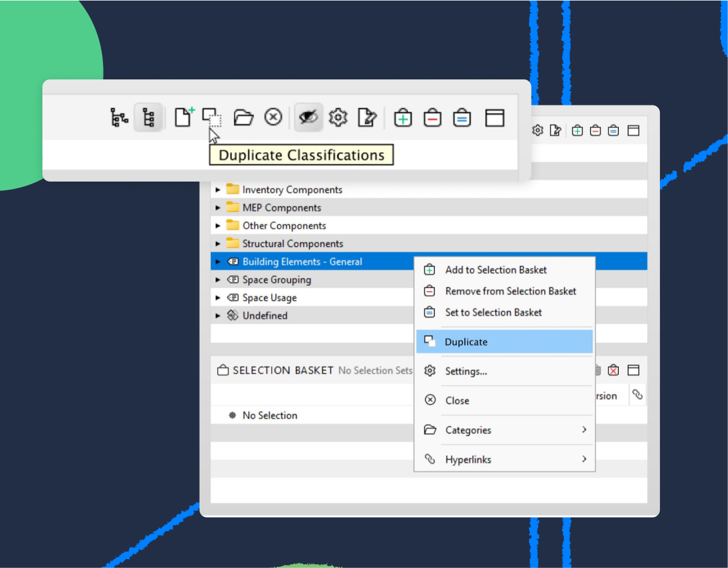This screenshot has width=728, height=568.
Task: Expand the Space Grouping classification
Action: click(218, 280)
